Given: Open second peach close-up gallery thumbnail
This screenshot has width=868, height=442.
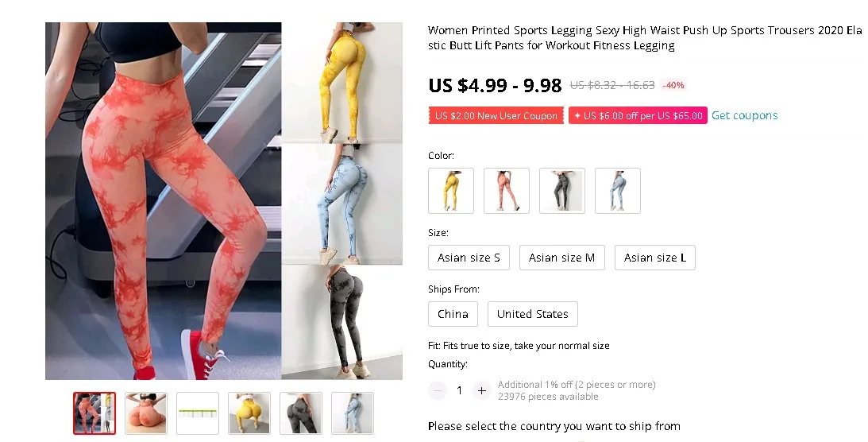Looking at the screenshot, I should coord(146,413).
